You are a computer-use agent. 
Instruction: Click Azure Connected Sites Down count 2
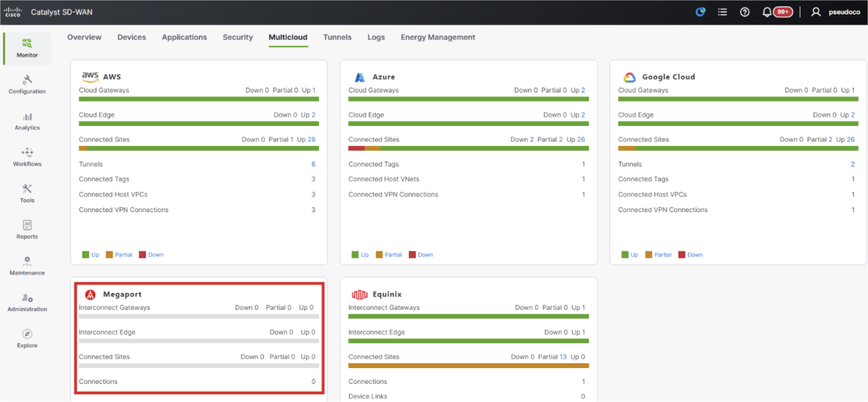click(x=531, y=139)
